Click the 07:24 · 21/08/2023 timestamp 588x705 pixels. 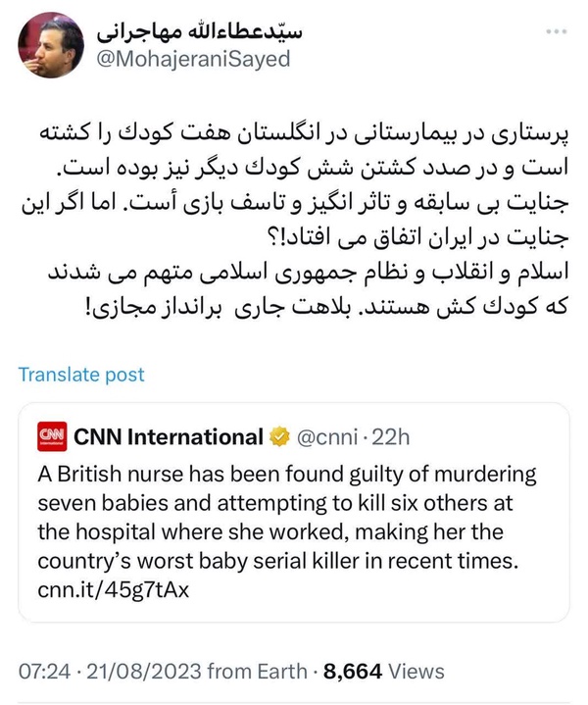click(x=111, y=672)
